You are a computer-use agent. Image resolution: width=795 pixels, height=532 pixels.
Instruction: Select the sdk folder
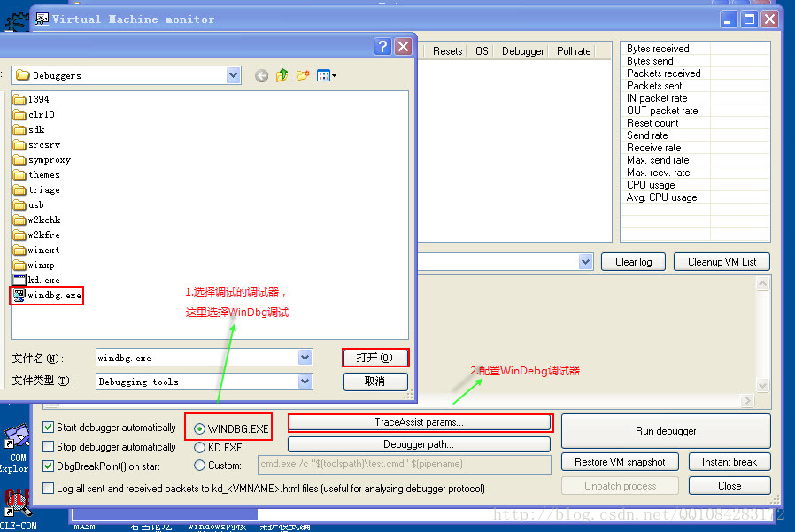point(29,129)
